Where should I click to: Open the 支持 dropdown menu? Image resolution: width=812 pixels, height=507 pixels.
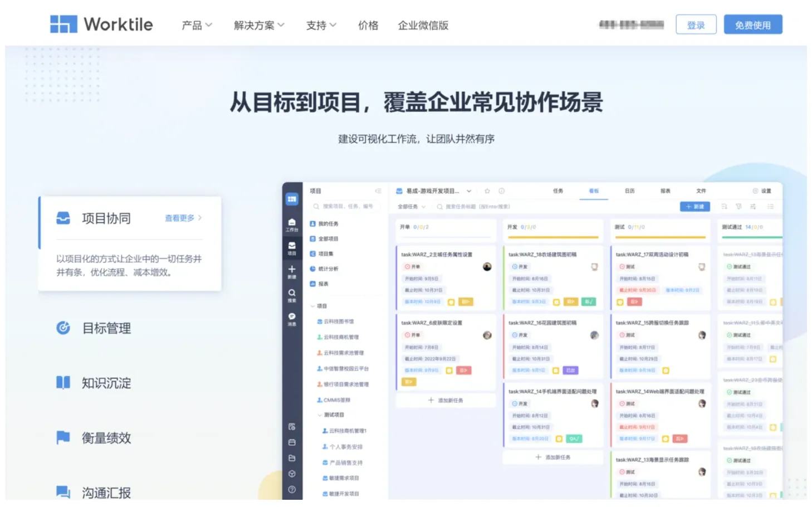pos(321,25)
